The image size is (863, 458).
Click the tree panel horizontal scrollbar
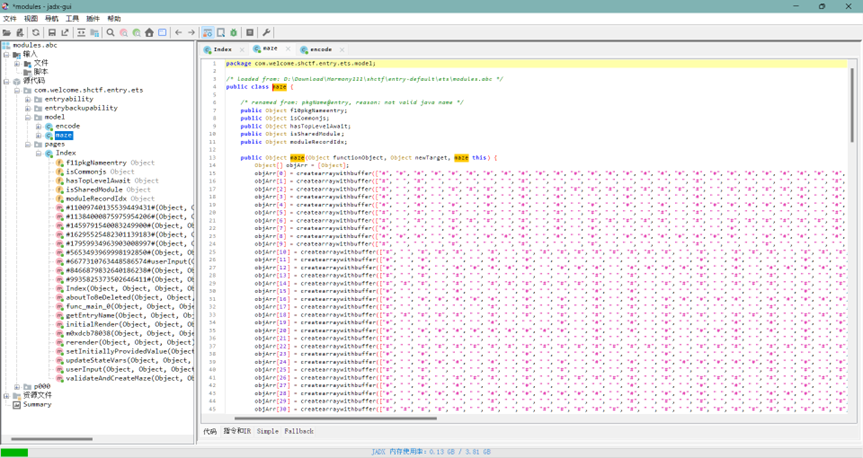52,439
